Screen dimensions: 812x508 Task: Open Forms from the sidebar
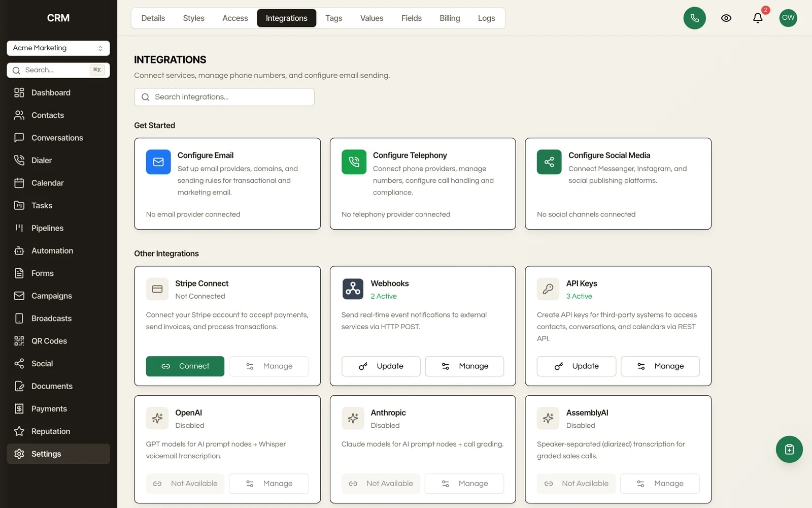(x=58, y=273)
